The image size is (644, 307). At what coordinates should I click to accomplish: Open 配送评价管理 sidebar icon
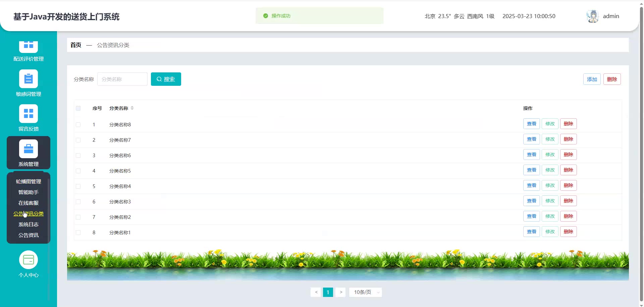[x=29, y=47]
